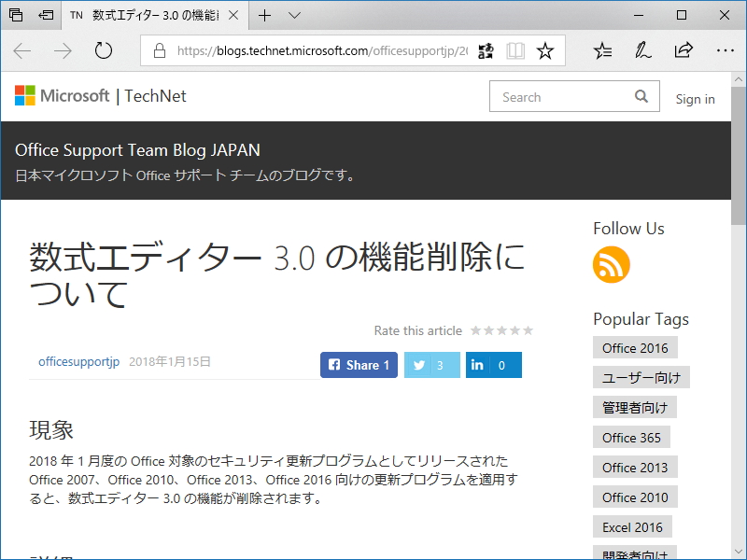Open Settings and more menu
The image size is (747, 560).
point(726,50)
